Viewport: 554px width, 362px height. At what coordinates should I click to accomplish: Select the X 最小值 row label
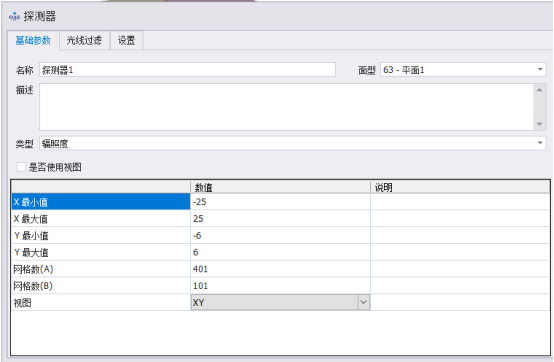pos(101,202)
